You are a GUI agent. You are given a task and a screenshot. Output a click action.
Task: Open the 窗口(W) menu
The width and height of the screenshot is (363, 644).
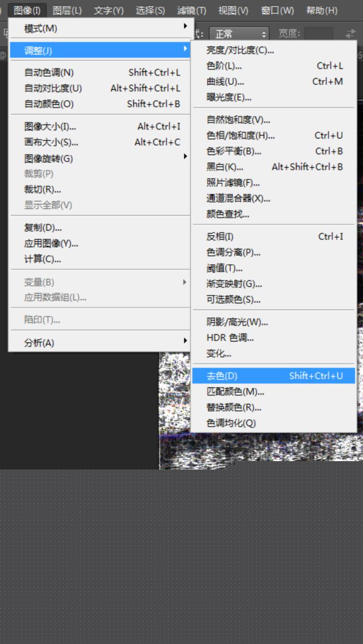click(277, 10)
